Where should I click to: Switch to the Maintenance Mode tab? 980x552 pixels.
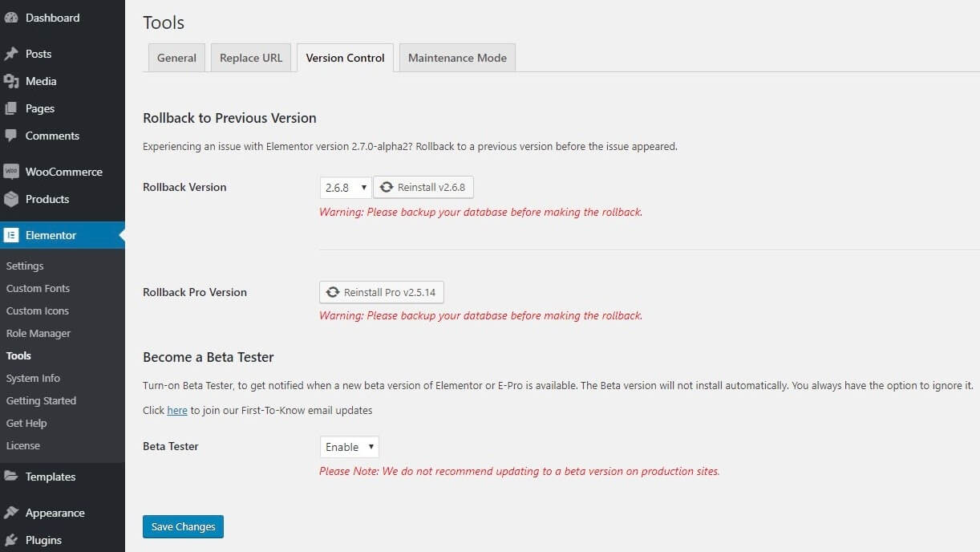[456, 57]
